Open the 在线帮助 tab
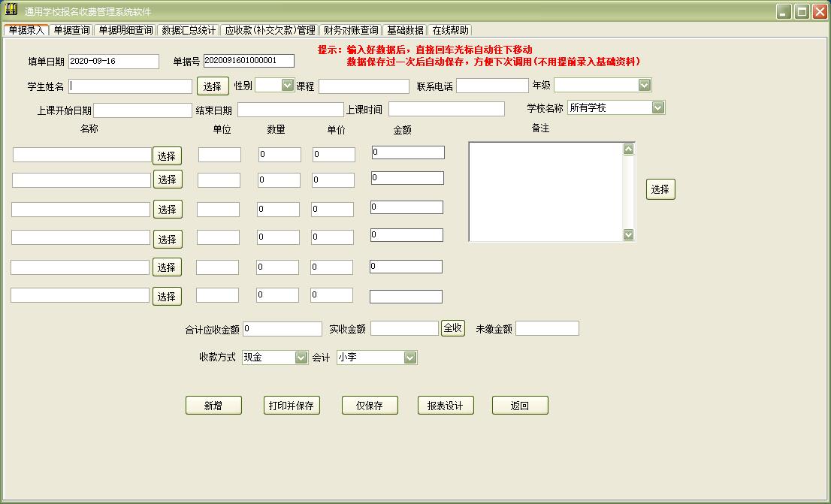The image size is (831, 504). tap(450, 30)
